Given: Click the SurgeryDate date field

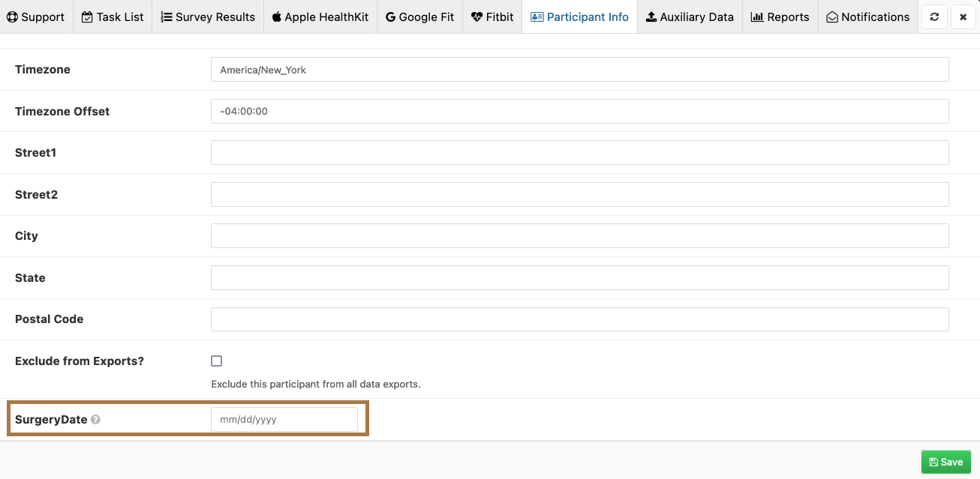Looking at the screenshot, I should [x=284, y=420].
